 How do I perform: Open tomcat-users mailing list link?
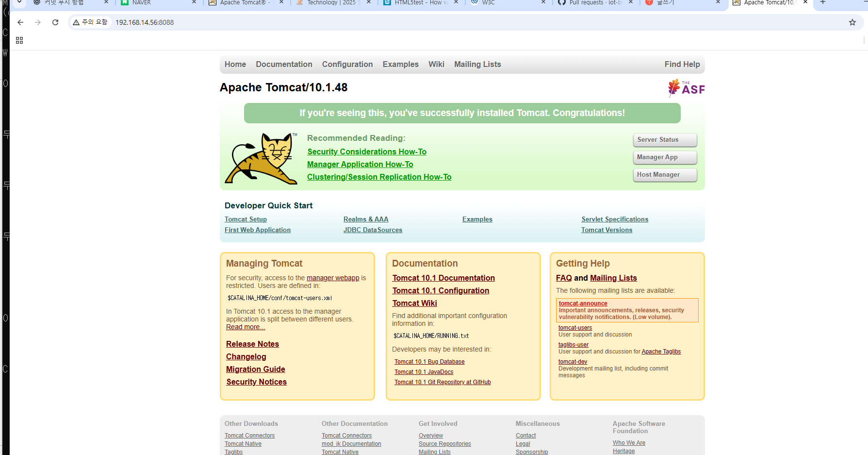click(x=575, y=328)
